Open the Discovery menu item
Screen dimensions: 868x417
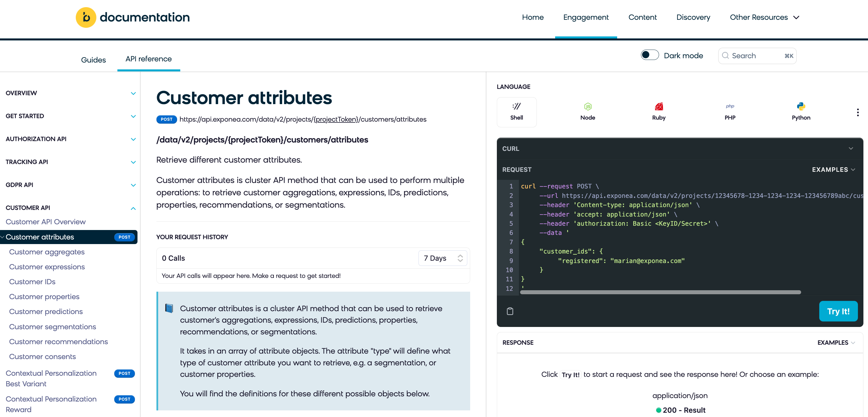click(x=693, y=17)
